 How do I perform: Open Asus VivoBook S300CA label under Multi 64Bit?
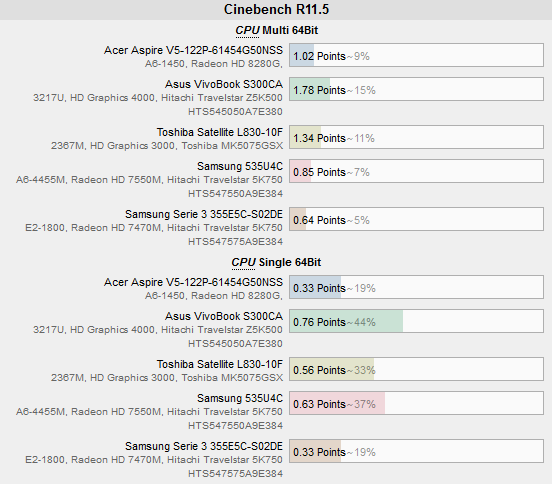[x=224, y=84]
